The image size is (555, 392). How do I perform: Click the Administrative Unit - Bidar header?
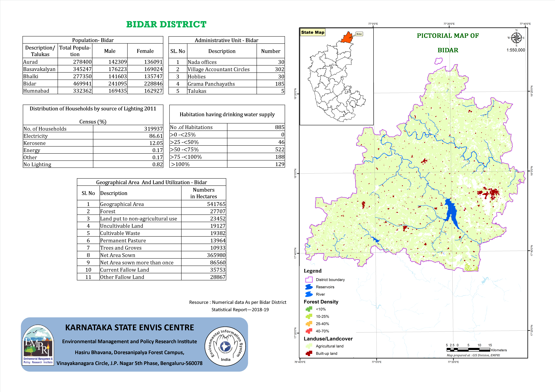[x=227, y=40]
